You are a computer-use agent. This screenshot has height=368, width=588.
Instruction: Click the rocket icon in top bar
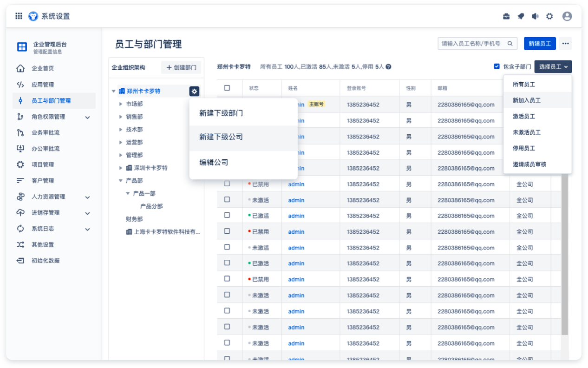tap(521, 16)
